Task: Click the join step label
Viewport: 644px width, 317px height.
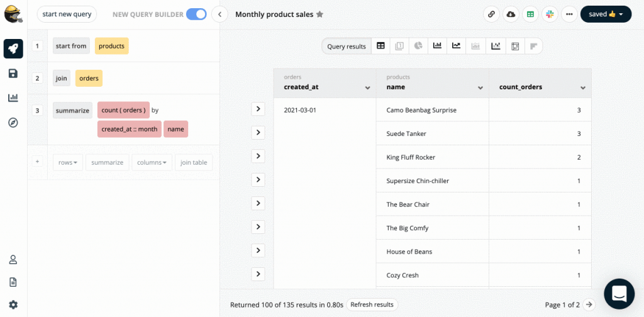Action: 61,78
